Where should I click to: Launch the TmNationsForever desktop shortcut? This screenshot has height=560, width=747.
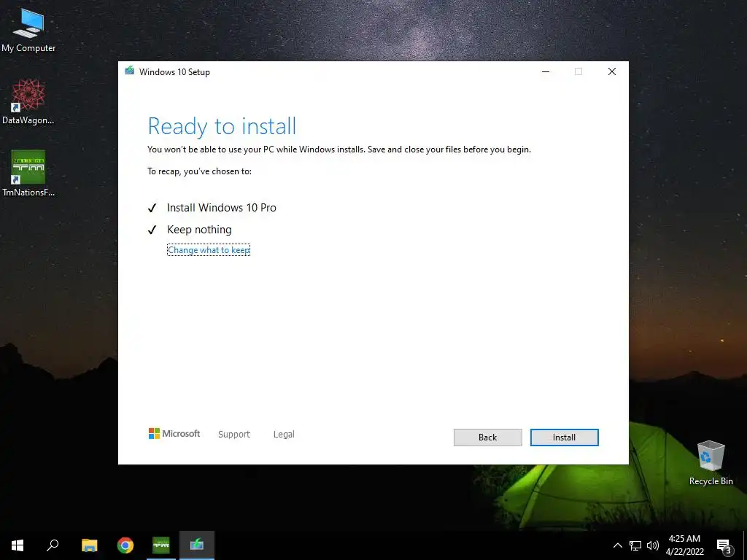click(28, 174)
